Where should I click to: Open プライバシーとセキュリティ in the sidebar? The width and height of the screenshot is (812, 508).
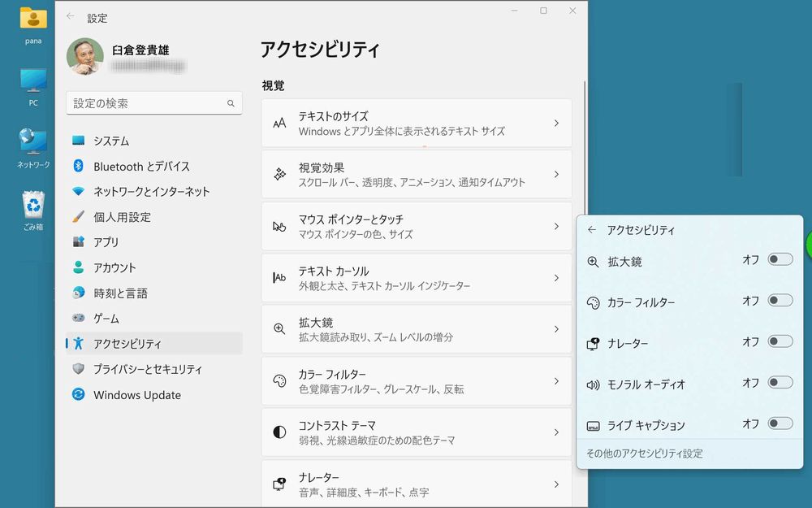pyautogui.click(x=147, y=369)
